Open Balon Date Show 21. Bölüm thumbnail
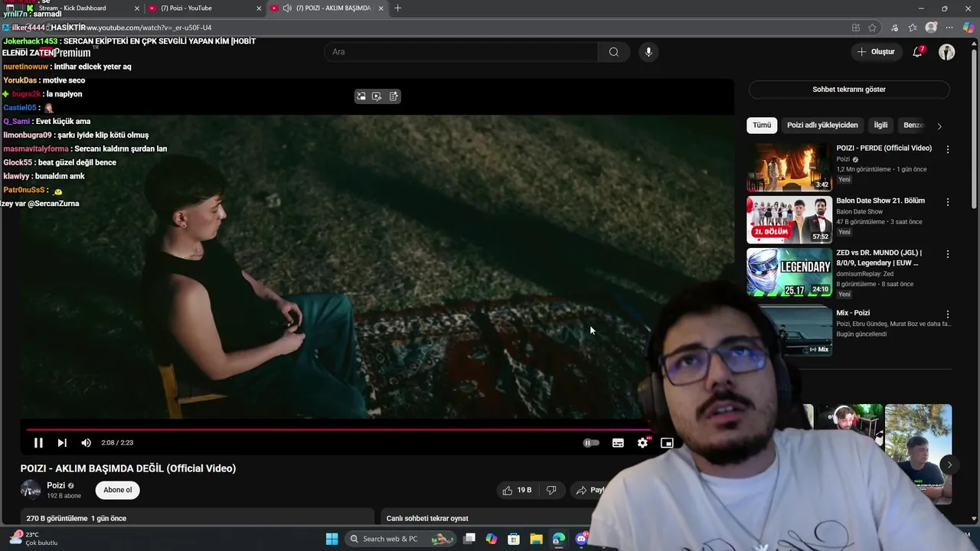Image resolution: width=980 pixels, height=551 pixels. (789, 220)
